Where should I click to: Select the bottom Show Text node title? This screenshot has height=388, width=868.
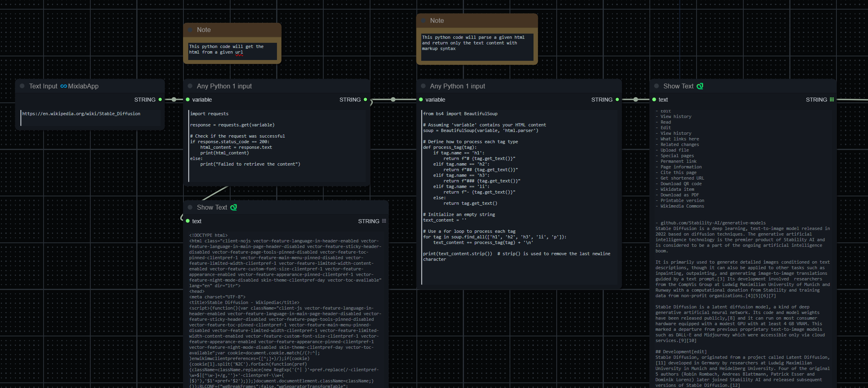point(212,207)
